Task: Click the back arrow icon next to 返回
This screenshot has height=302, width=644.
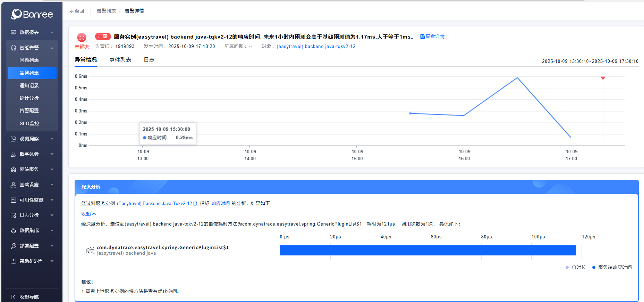Action: (x=71, y=11)
